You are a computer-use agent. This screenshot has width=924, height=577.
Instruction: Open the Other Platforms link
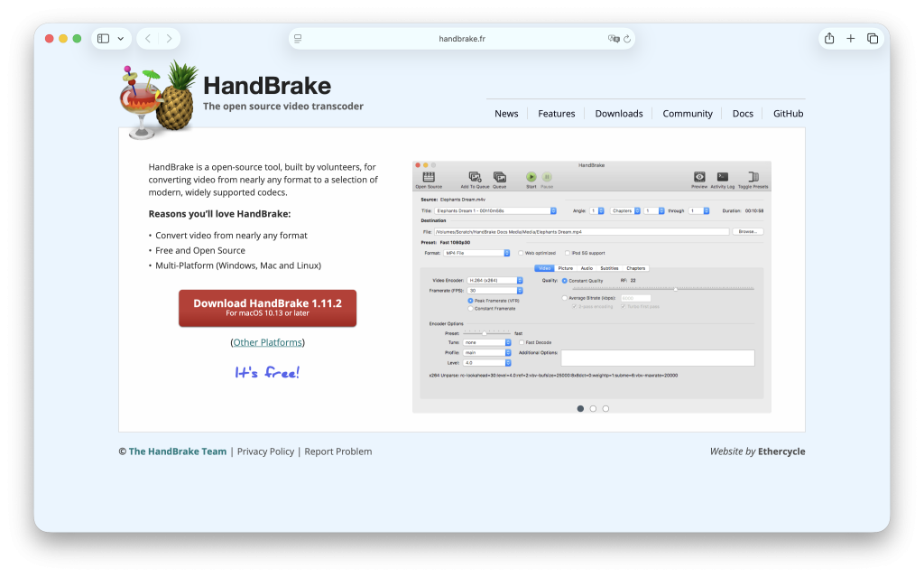tap(267, 342)
